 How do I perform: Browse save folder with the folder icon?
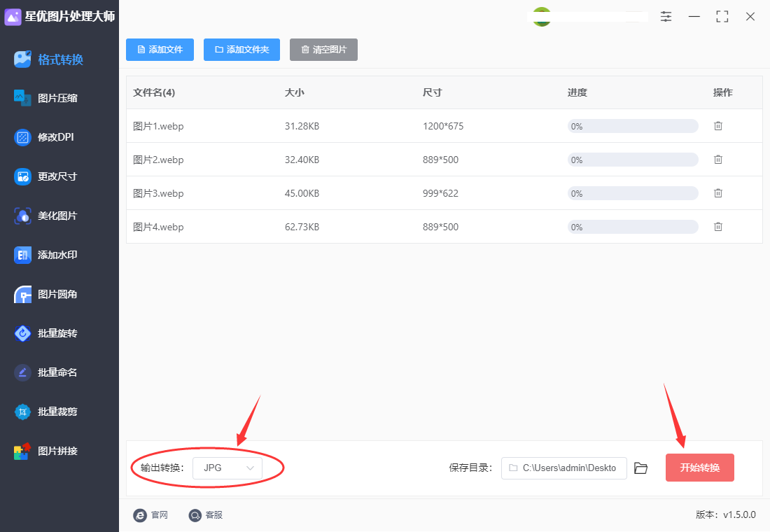point(640,468)
